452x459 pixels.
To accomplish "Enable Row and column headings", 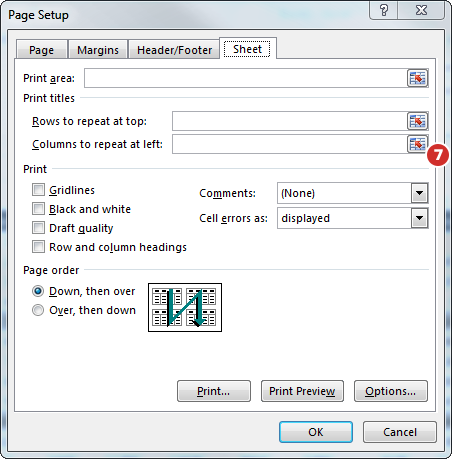I will tap(38, 247).
